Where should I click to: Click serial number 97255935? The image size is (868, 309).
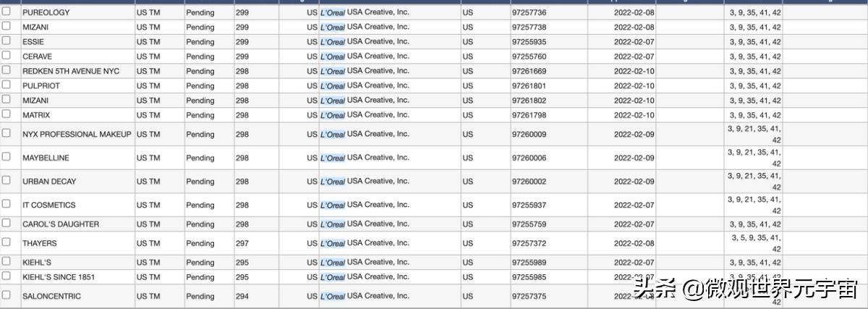(529, 42)
